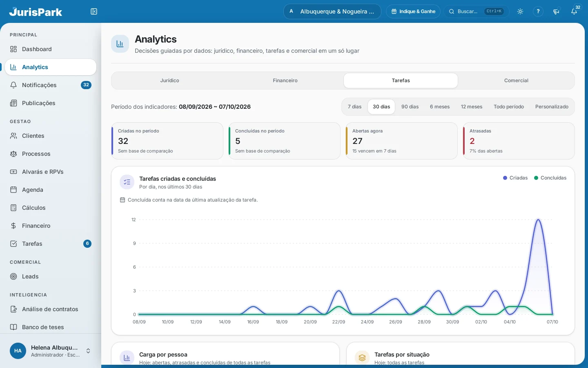Toggle Criadas series in chart legend
Screen dimensions: 588x368
point(515,178)
